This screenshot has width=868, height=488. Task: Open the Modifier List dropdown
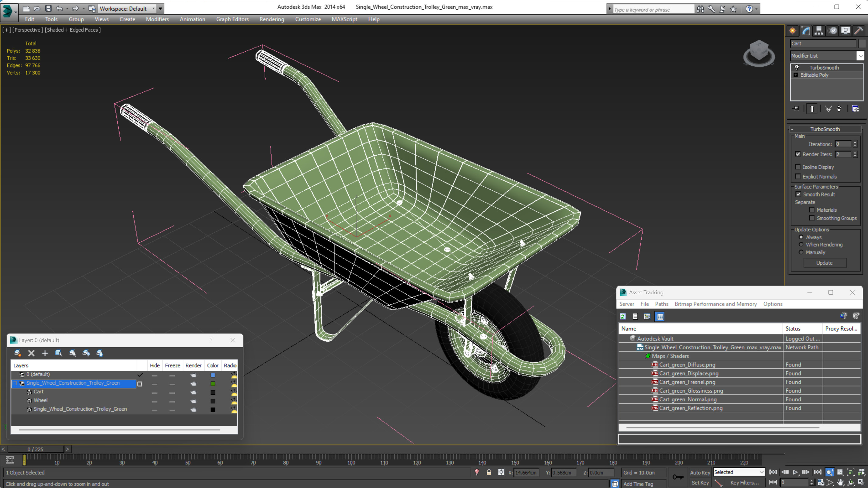[x=861, y=56]
